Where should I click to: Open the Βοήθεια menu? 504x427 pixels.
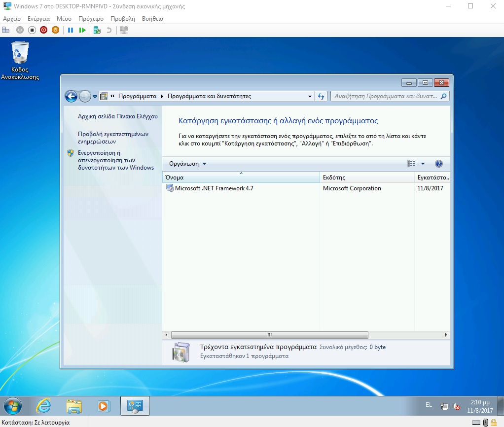click(x=153, y=19)
